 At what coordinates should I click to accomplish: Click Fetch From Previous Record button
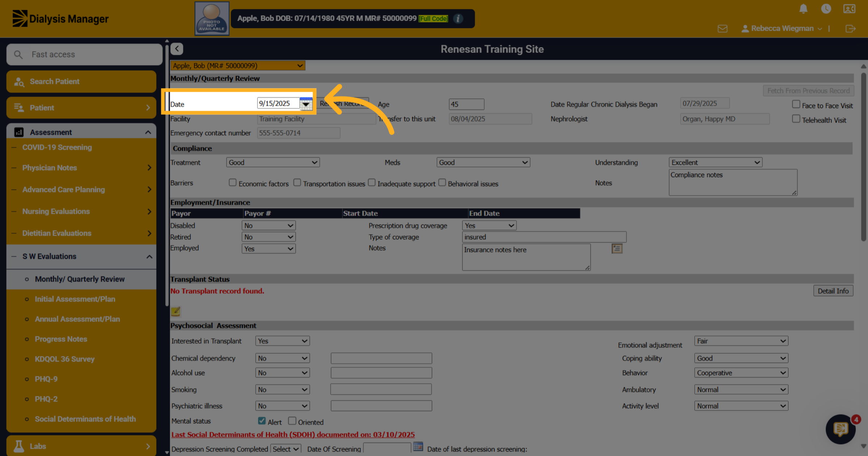pos(808,91)
